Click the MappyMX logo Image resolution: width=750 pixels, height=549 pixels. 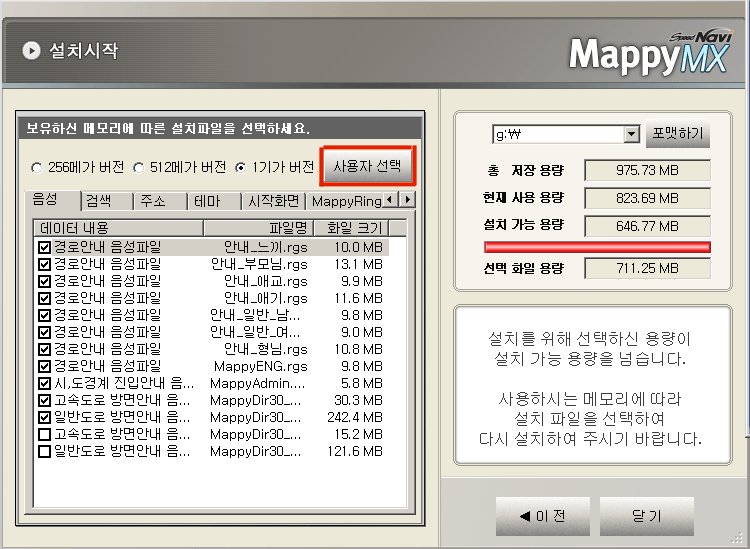(x=650, y=53)
